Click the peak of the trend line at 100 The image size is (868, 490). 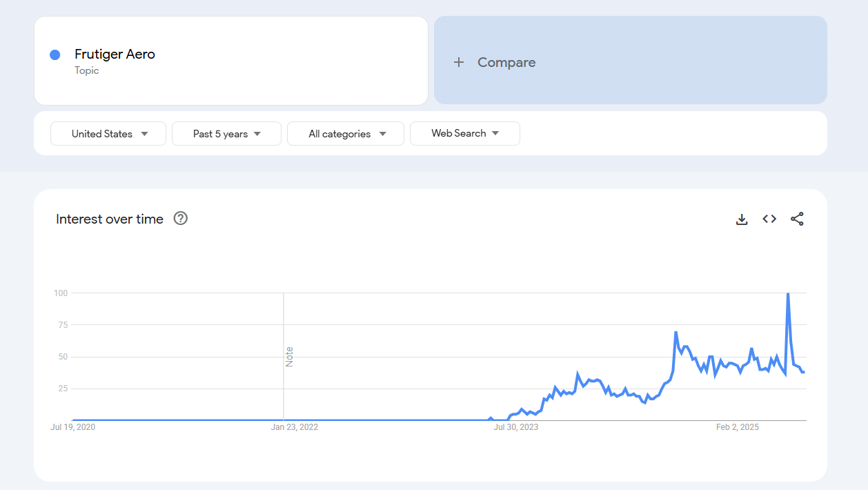point(788,294)
